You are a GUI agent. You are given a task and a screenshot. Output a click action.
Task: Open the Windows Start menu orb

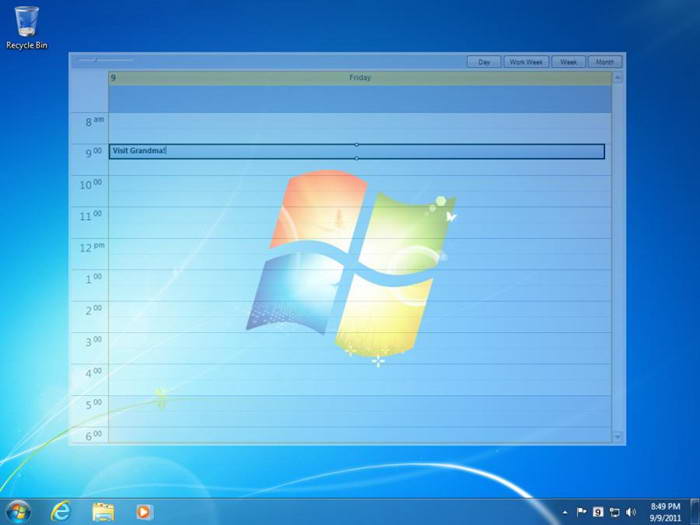pos(18,512)
